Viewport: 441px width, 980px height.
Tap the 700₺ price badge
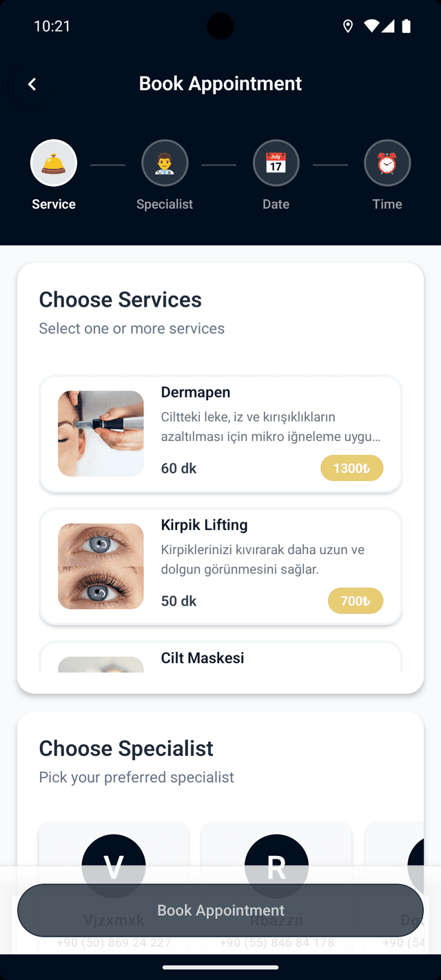coord(355,601)
